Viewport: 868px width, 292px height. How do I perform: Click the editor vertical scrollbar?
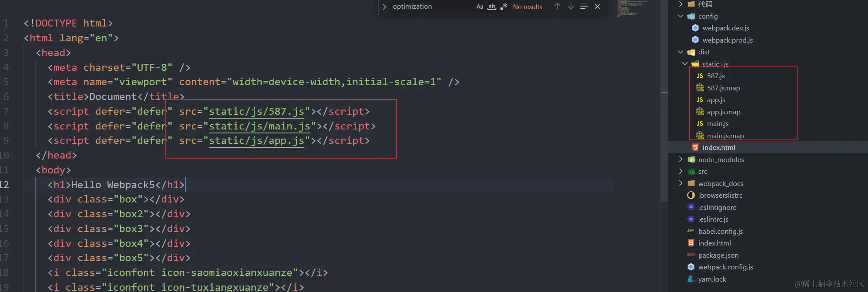point(664,101)
